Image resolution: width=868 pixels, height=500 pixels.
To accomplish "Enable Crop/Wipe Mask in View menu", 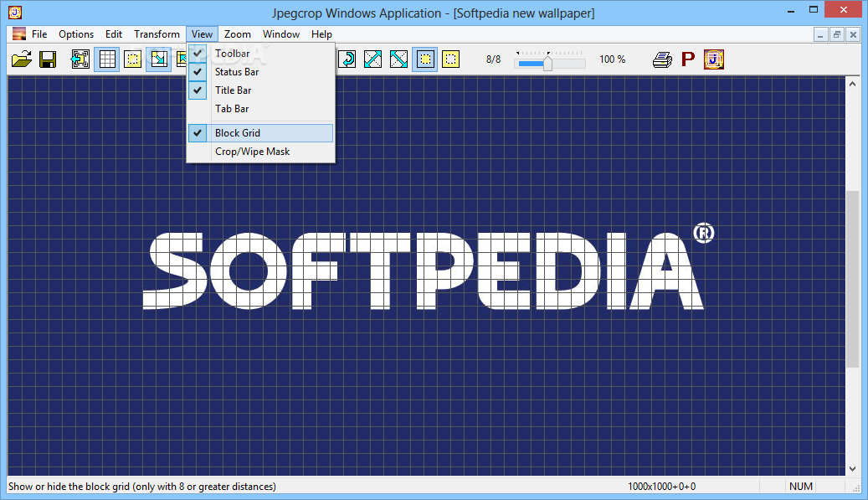I will pyautogui.click(x=260, y=151).
